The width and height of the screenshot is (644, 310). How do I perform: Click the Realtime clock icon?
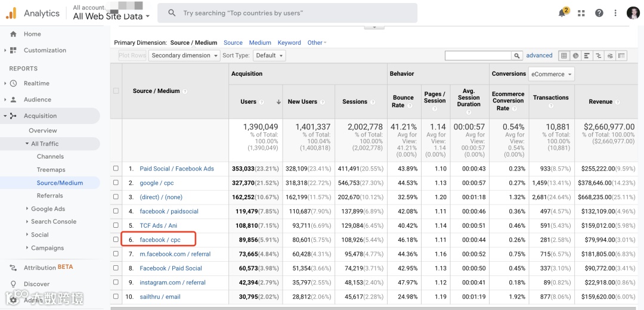[13, 83]
